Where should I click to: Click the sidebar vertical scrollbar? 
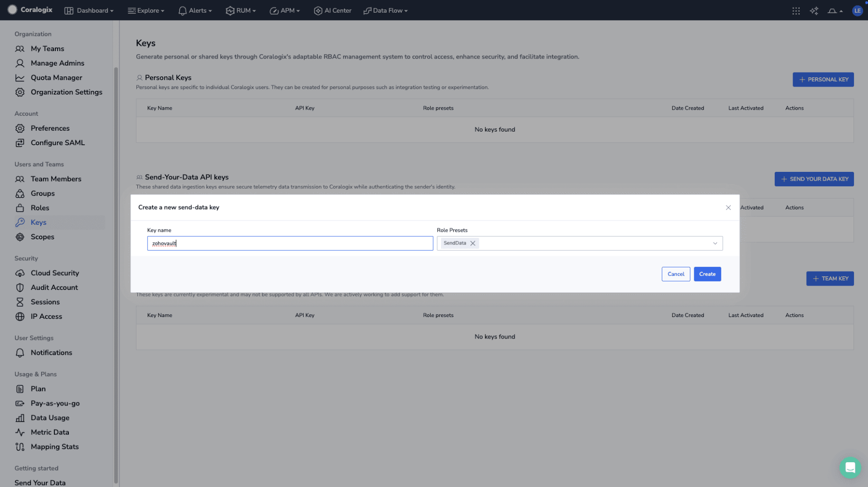116,275
